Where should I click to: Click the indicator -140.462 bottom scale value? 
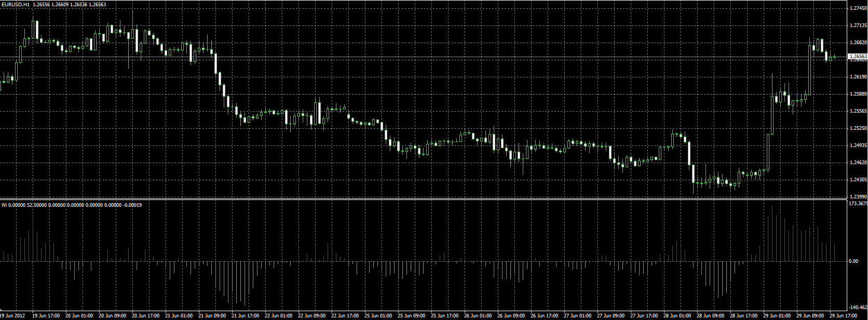858,308
